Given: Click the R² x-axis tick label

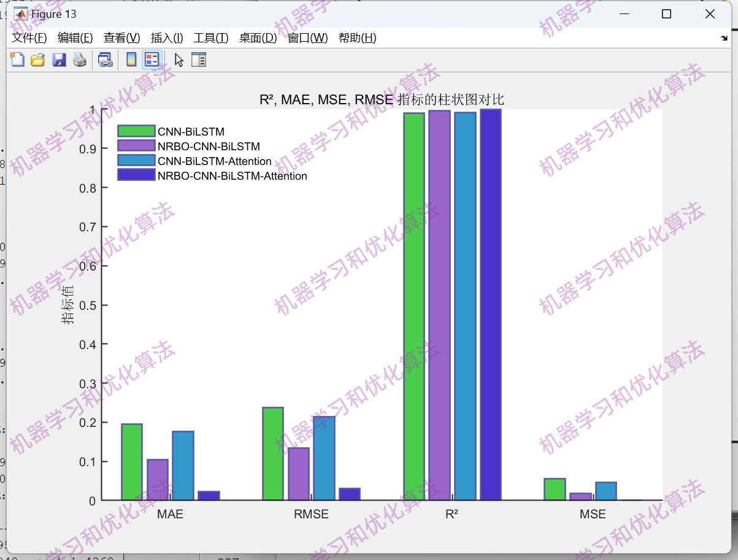Looking at the screenshot, I should 452,514.
